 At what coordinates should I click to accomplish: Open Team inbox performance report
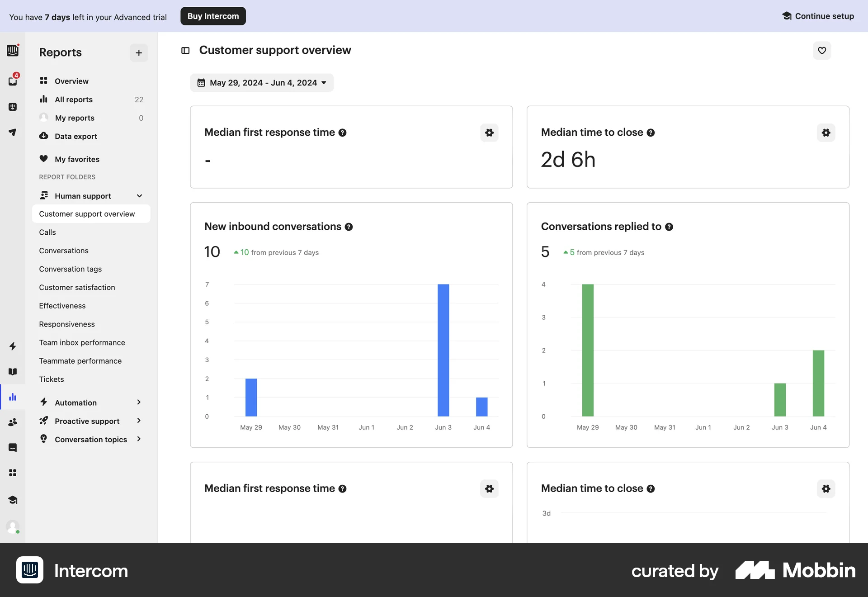(82, 342)
